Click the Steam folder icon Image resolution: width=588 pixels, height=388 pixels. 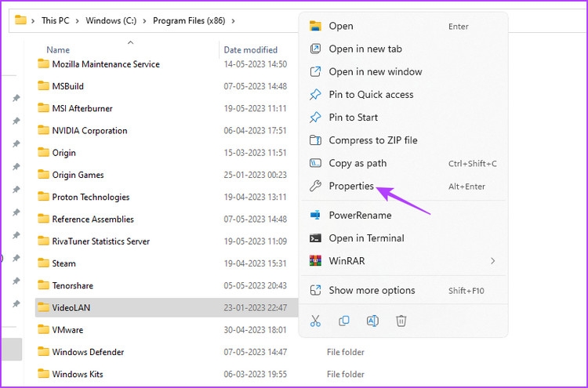point(43,263)
